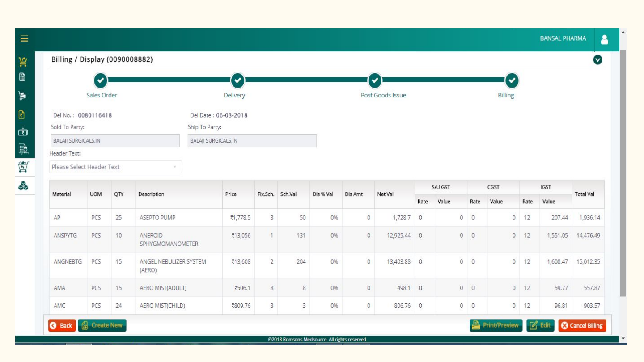Click the AERO MIST(ADULT) description
This screenshot has height=362, width=644.
(163, 288)
